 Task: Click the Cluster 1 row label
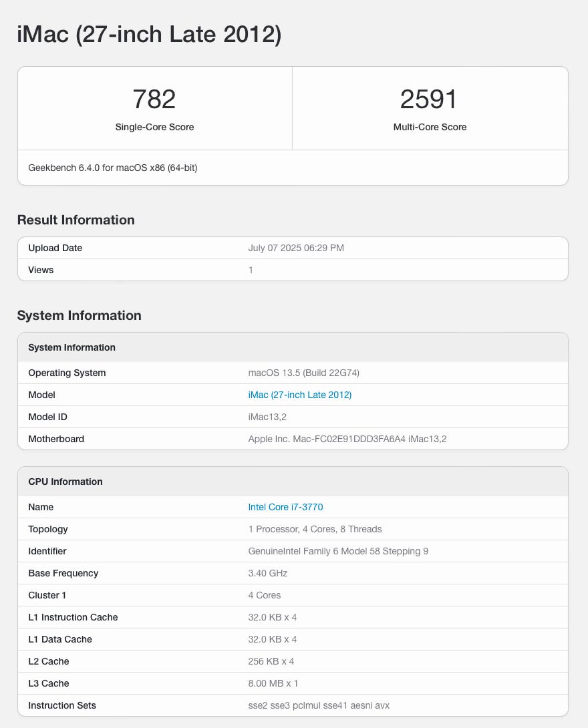[x=47, y=595]
